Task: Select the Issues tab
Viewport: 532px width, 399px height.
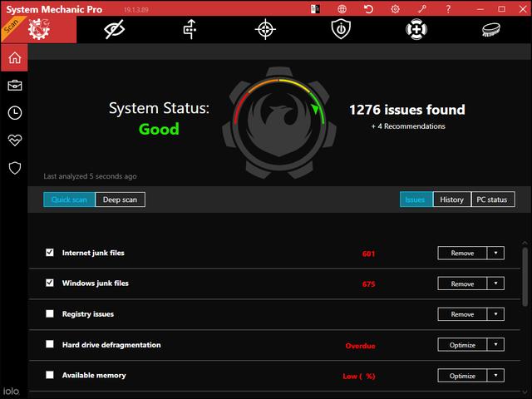Action: click(416, 199)
